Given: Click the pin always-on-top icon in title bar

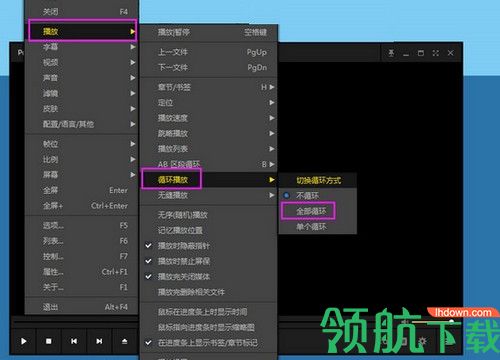Looking at the screenshot, I should [x=391, y=53].
